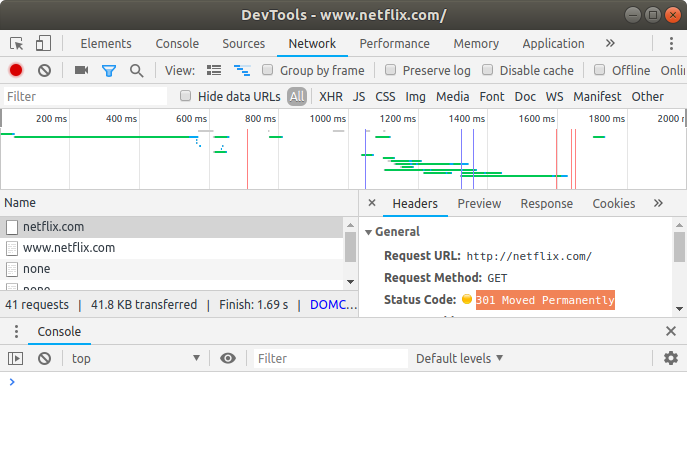The height and width of the screenshot is (473, 687).
Task: Open Sources panel
Action: (x=244, y=44)
